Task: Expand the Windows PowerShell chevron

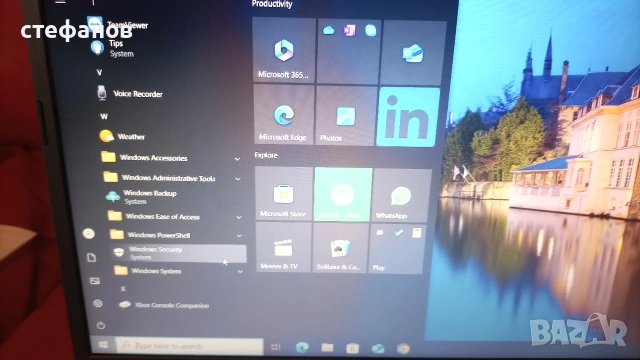Action: (x=239, y=236)
